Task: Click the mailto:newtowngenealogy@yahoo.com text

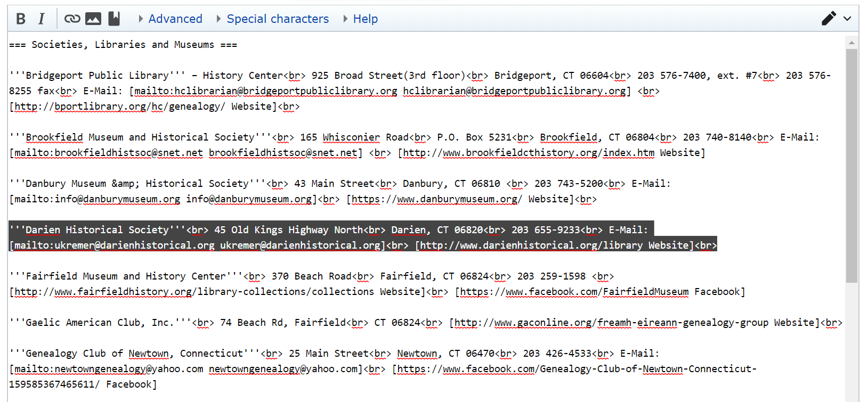Action: (109, 369)
